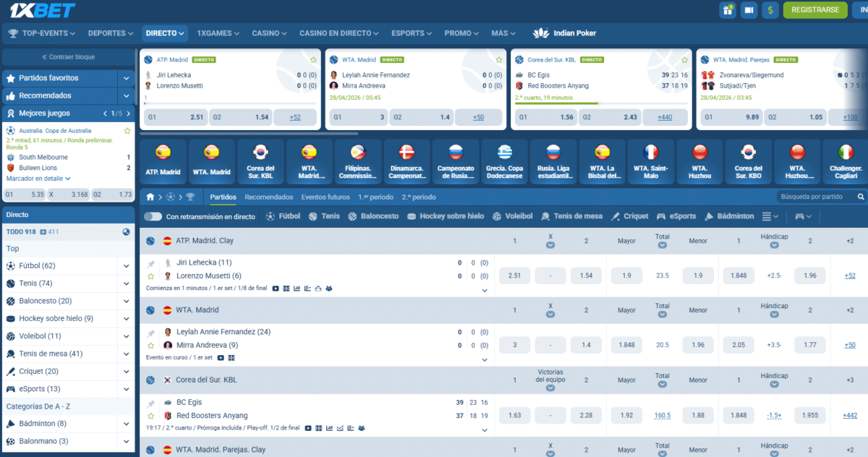Filter live events by Bádminton

pos(728,216)
